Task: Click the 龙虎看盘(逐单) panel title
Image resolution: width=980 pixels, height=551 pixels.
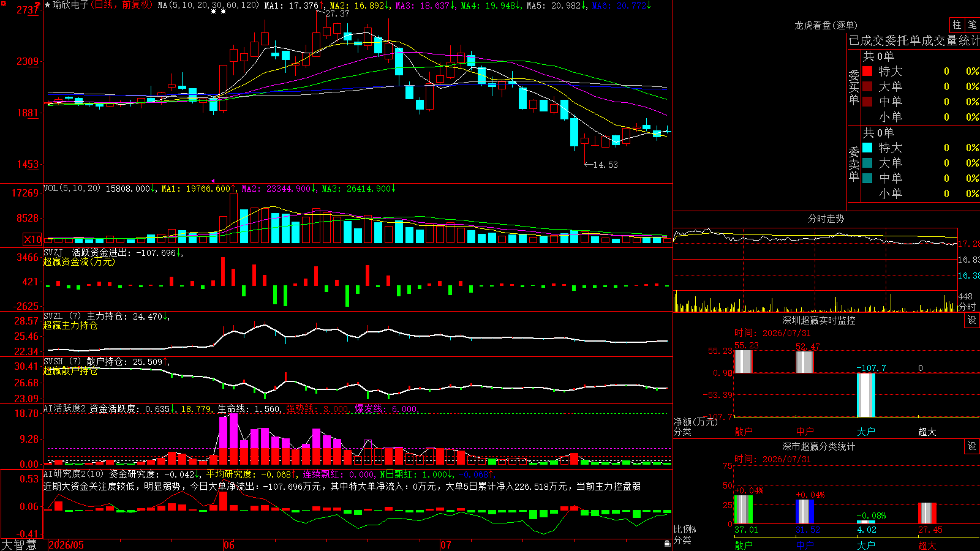Action: point(826,25)
